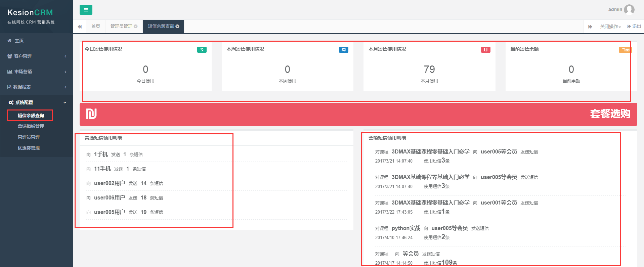Viewport: 644px width, 267px height.
Task: Expand the 市场营销 sidebar menu
Action: coord(36,72)
